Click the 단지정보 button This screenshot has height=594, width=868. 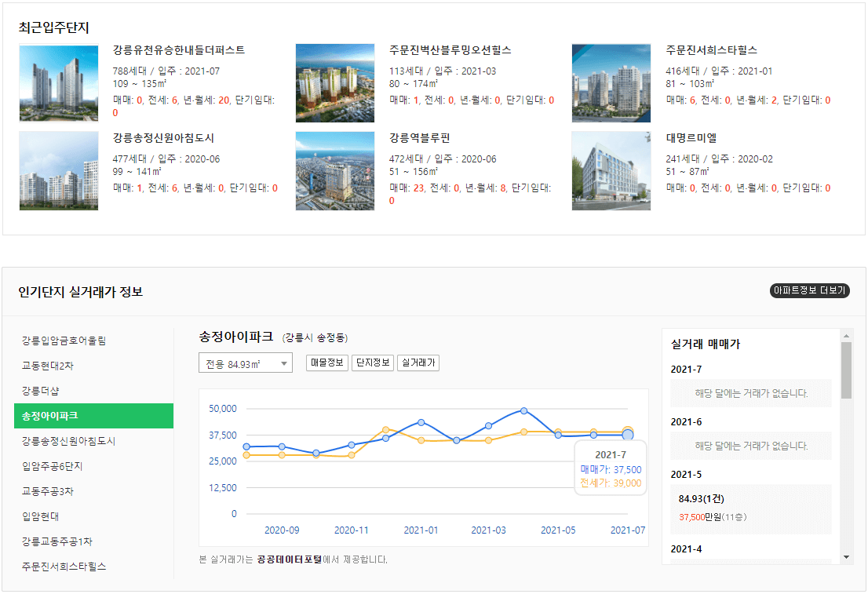tap(373, 363)
